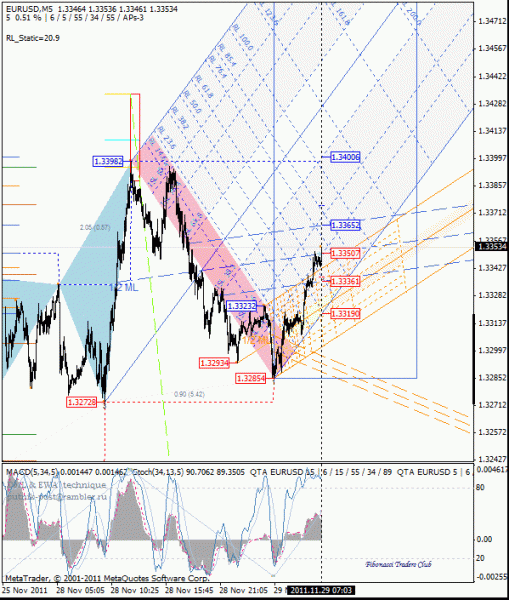The image size is (509, 600).
Task: Click the 1.33361 red price label
Action: point(345,282)
